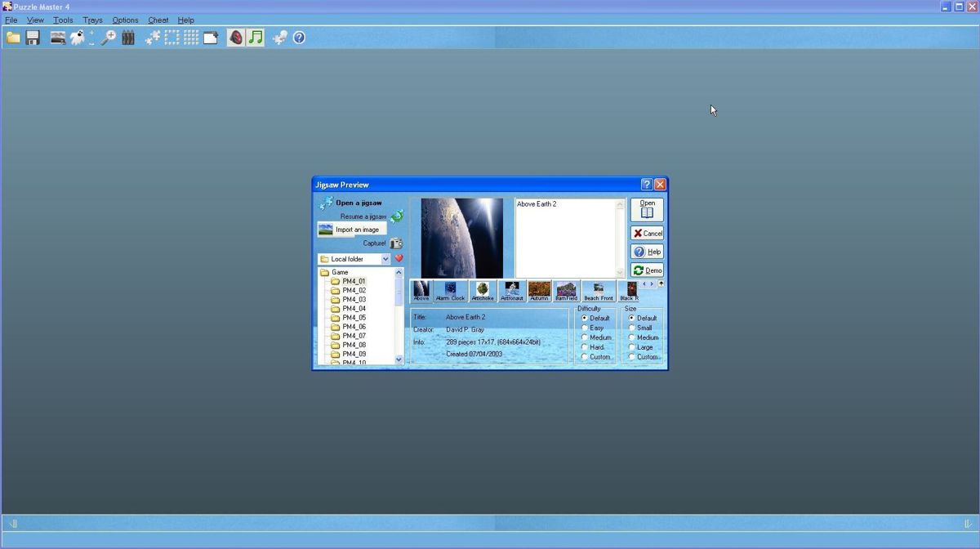Image resolution: width=980 pixels, height=549 pixels.
Task: Click the ghost image toolbar icon
Action: (x=78, y=38)
